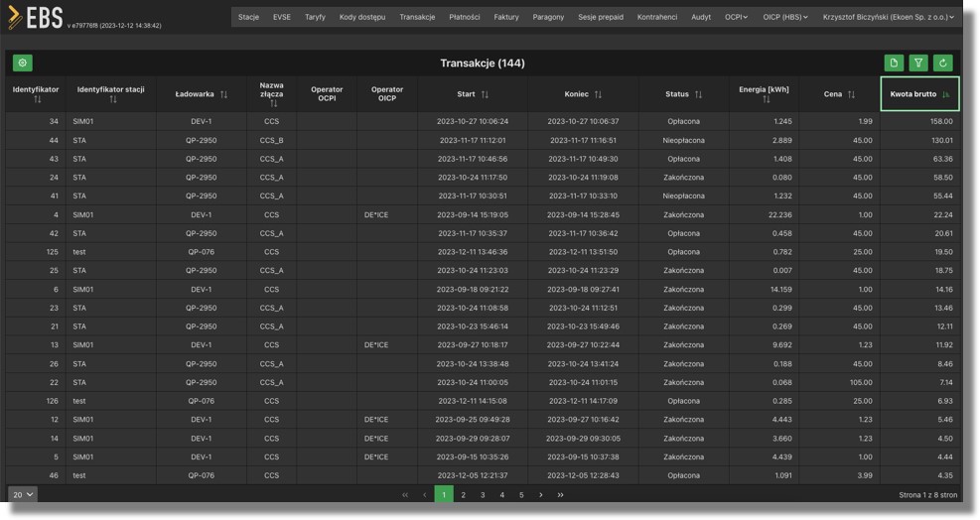The height and width of the screenshot is (520, 980).
Task: Open the filter funnel icon
Action: (x=918, y=64)
